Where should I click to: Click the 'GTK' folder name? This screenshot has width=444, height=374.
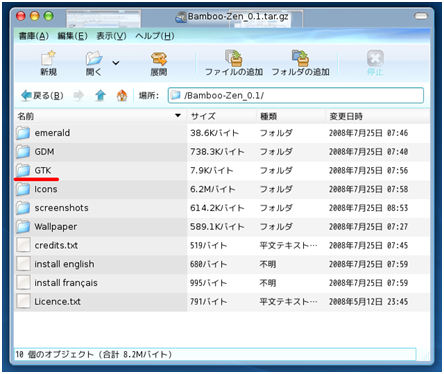click(43, 170)
